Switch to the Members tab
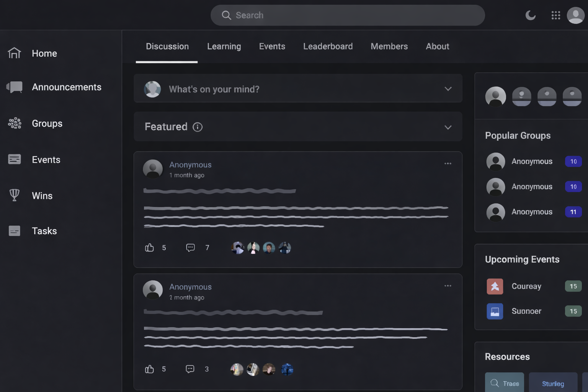The width and height of the screenshot is (588, 392). point(389,46)
